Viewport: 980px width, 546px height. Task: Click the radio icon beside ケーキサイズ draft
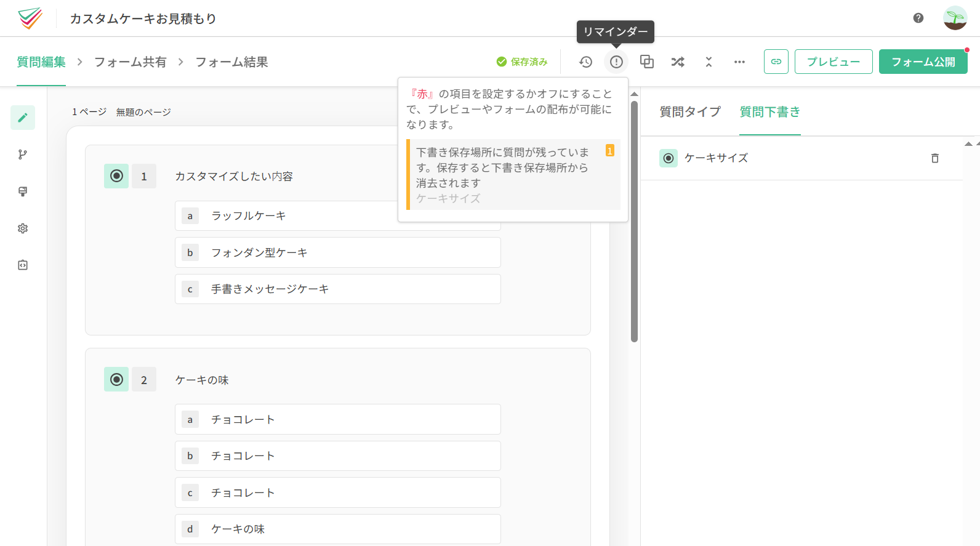point(669,158)
